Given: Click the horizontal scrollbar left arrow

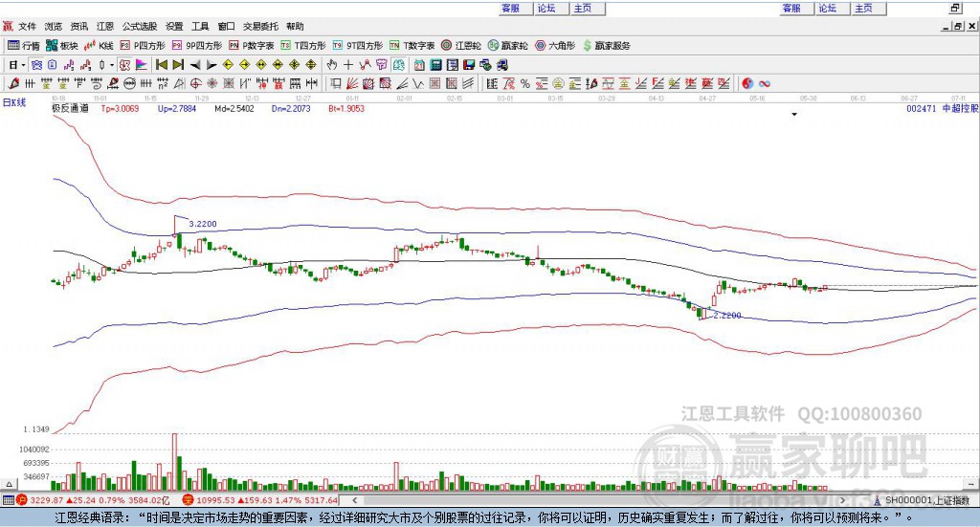Looking at the screenshot, I should point(354,500).
